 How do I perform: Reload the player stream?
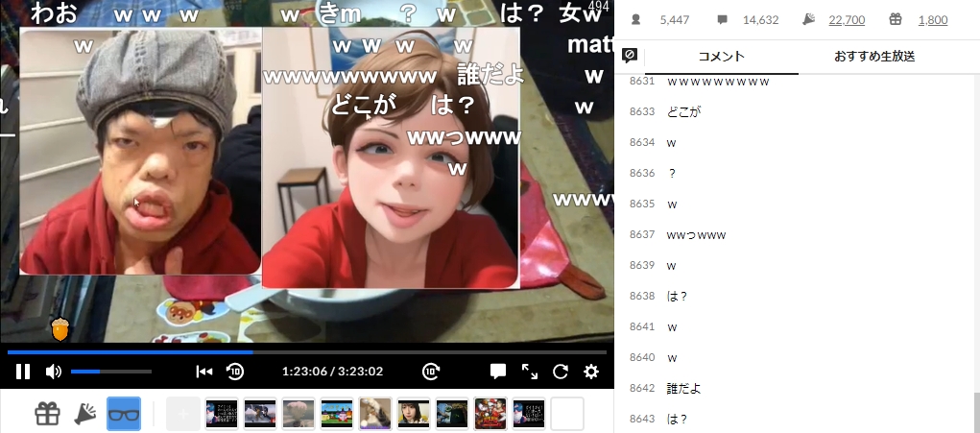click(561, 372)
